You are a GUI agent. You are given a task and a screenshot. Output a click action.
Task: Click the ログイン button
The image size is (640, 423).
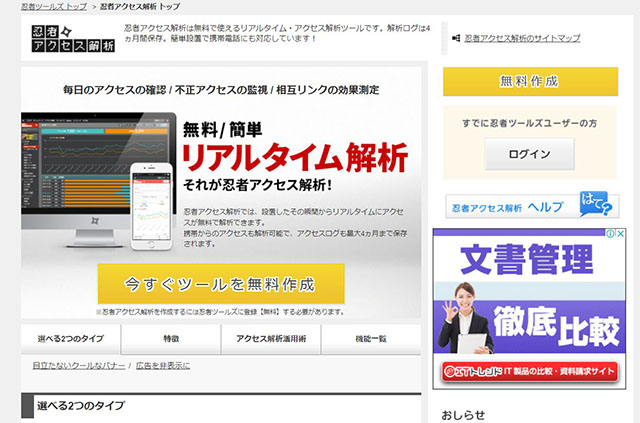coord(529,154)
